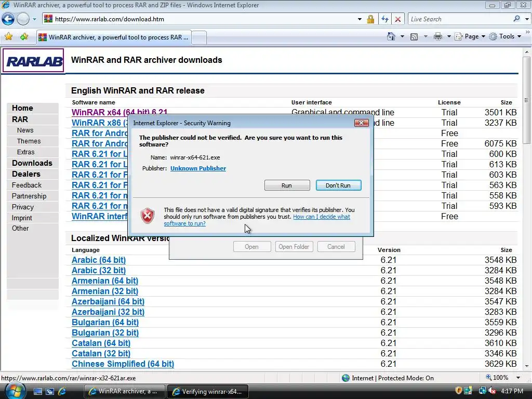
Task: Download Bulgarian (32 bit) WinRAR
Action: click(x=105, y=333)
